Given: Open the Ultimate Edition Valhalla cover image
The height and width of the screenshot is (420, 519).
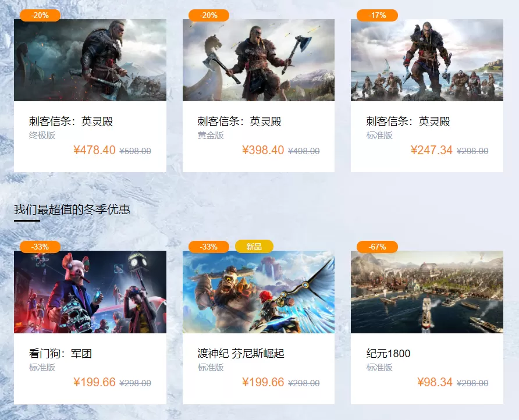Looking at the screenshot, I should (90, 60).
